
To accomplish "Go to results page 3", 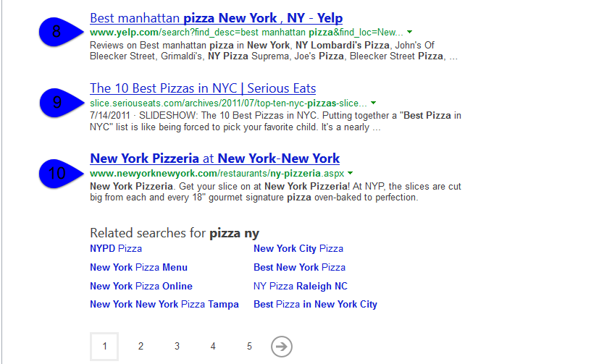I will 177,347.
